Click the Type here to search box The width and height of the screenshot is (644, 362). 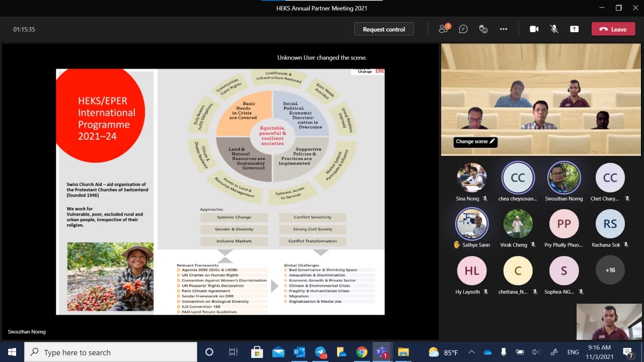click(111, 352)
